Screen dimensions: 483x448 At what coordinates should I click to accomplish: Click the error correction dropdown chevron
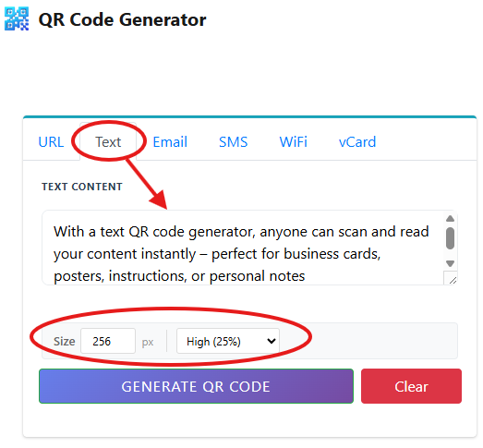click(x=272, y=341)
